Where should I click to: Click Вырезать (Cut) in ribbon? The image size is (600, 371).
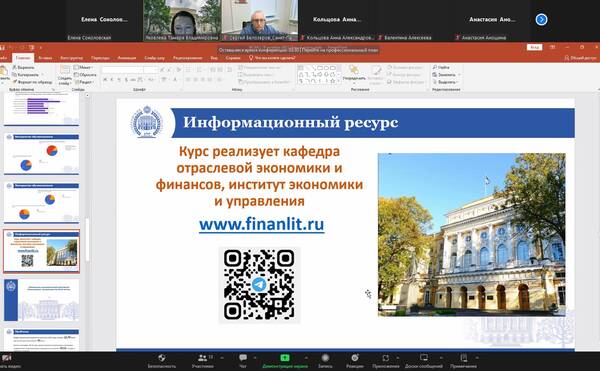pos(23,67)
